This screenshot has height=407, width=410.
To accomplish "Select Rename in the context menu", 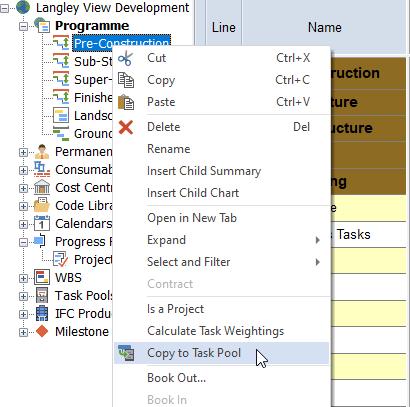I will tap(221, 149).
